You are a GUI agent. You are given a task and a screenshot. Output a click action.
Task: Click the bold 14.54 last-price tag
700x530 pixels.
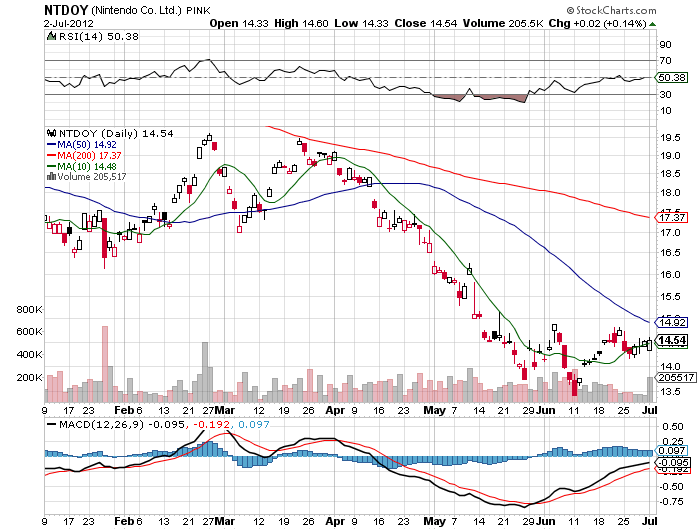[671, 340]
